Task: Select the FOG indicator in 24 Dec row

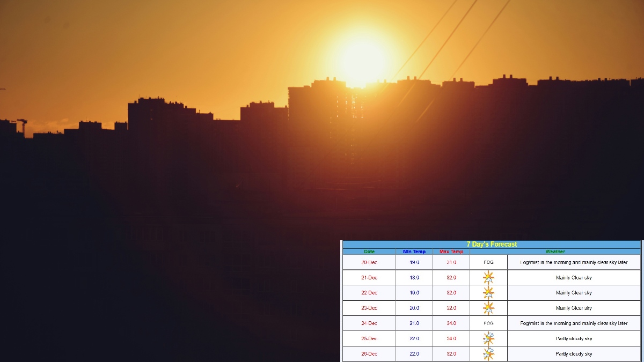Action: [488, 323]
